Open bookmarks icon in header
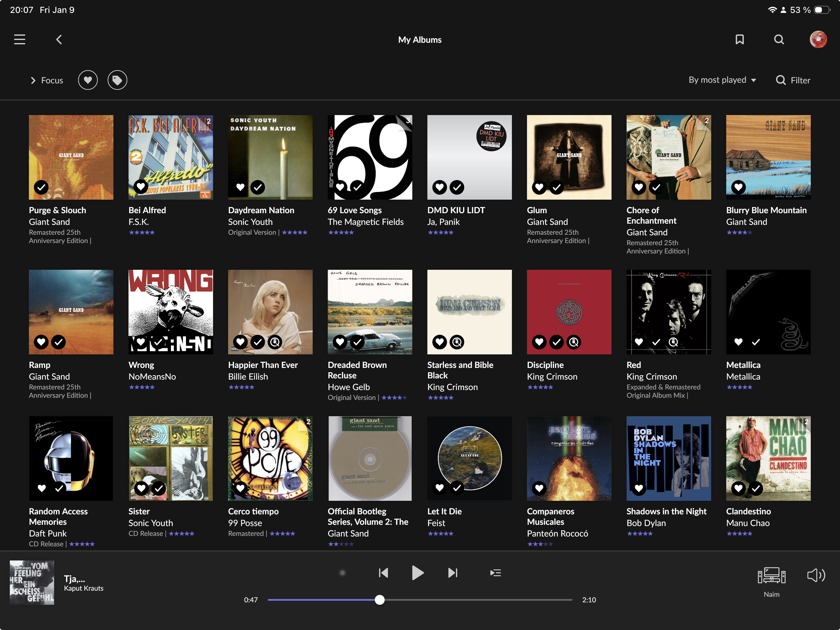 coord(739,39)
